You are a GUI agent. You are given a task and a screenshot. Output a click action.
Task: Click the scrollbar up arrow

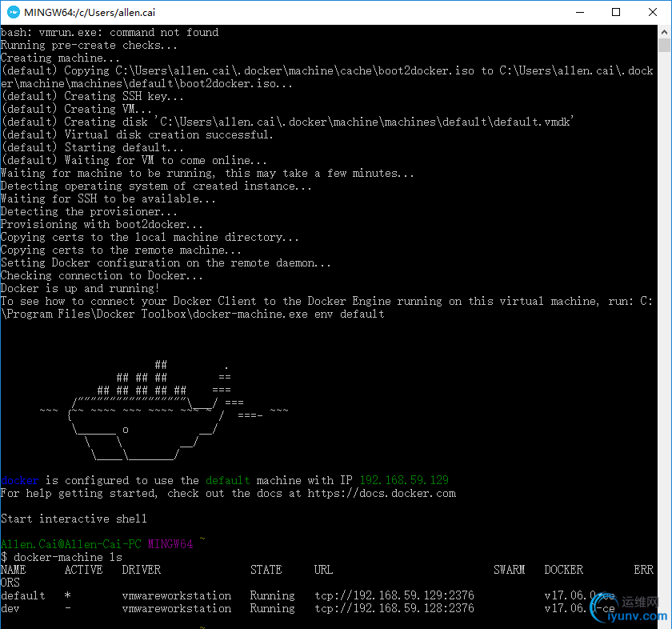(x=664, y=32)
